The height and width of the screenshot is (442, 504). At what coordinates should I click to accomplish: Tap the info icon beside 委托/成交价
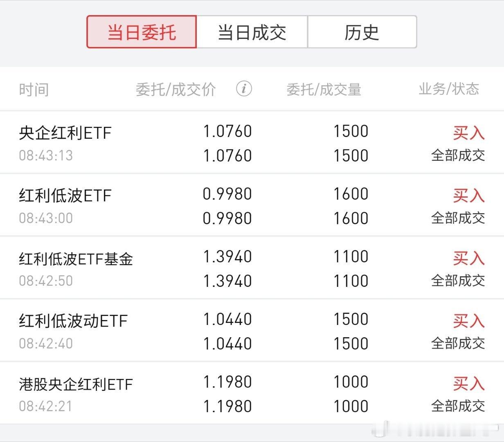(x=244, y=88)
